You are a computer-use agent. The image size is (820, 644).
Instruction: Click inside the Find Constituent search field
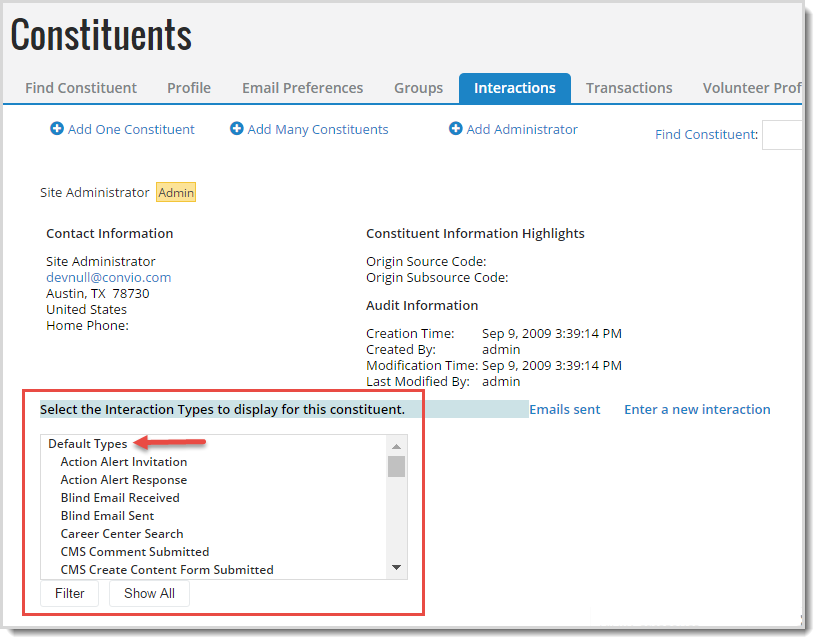(x=782, y=135)
